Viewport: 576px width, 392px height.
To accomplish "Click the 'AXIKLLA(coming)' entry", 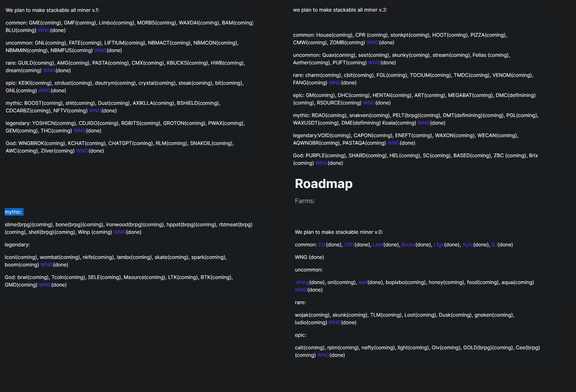I will coord(153,103).
